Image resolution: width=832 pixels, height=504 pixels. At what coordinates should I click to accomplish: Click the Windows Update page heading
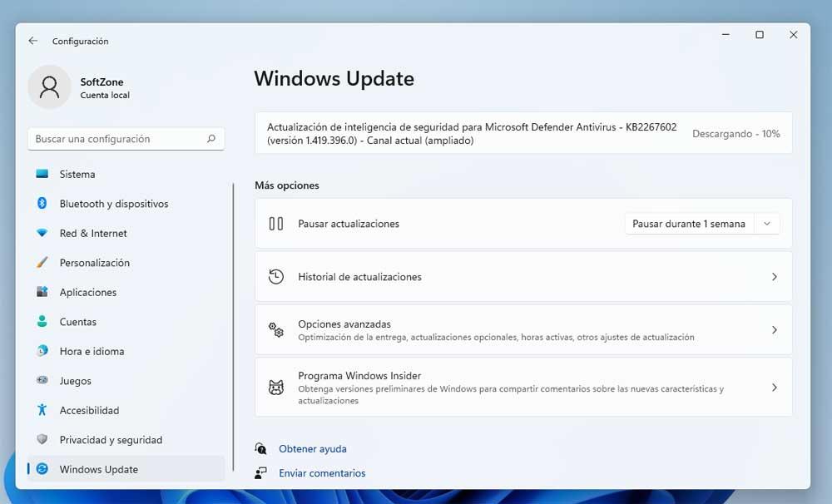point(334,78)
